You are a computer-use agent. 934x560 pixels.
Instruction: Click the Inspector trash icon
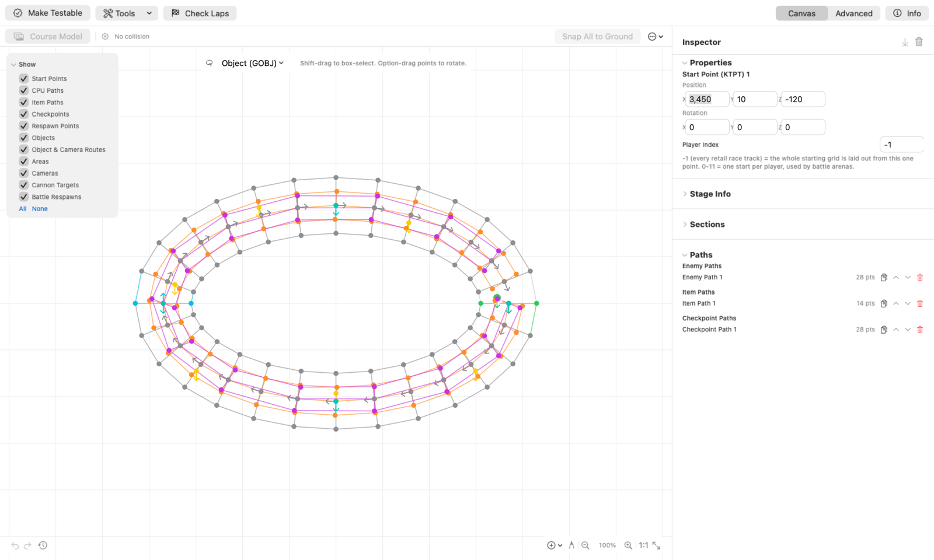[919, 42]
